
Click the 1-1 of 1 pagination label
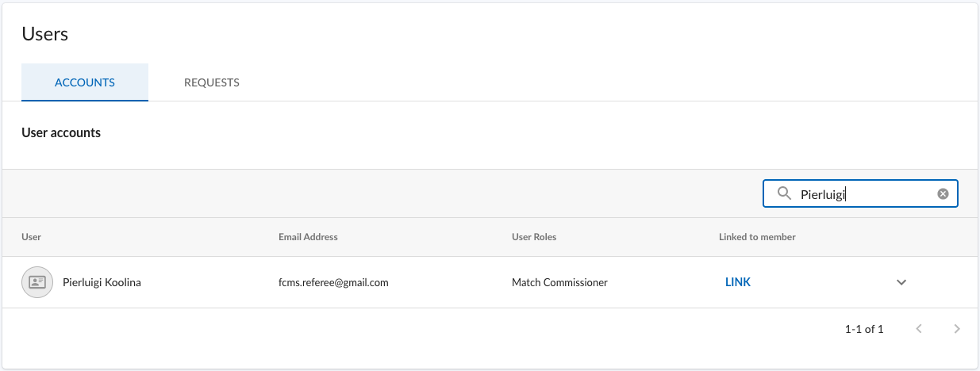864,329
